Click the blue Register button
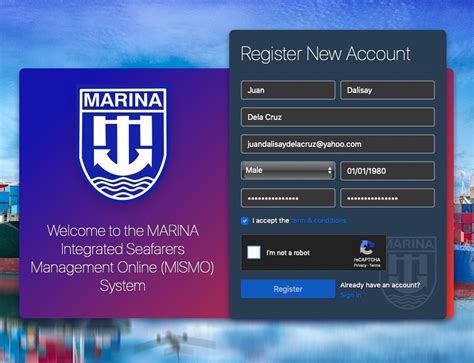The width and height of the screenshot is (474, 363). [x=288, y=289]
